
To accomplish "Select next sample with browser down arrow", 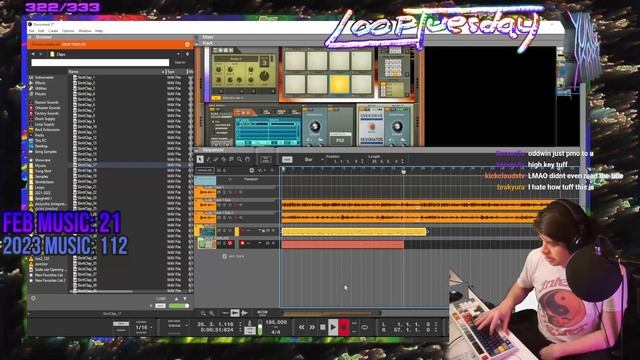I will tap(185, 299).
